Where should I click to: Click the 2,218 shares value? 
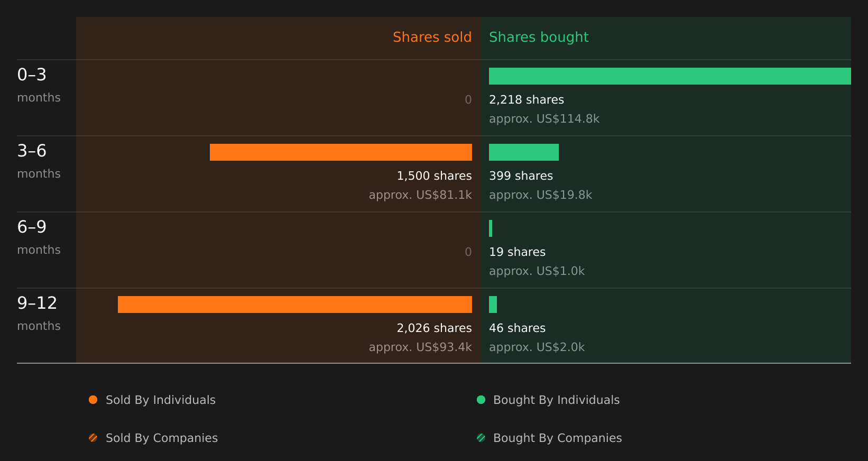click(527, 99)
